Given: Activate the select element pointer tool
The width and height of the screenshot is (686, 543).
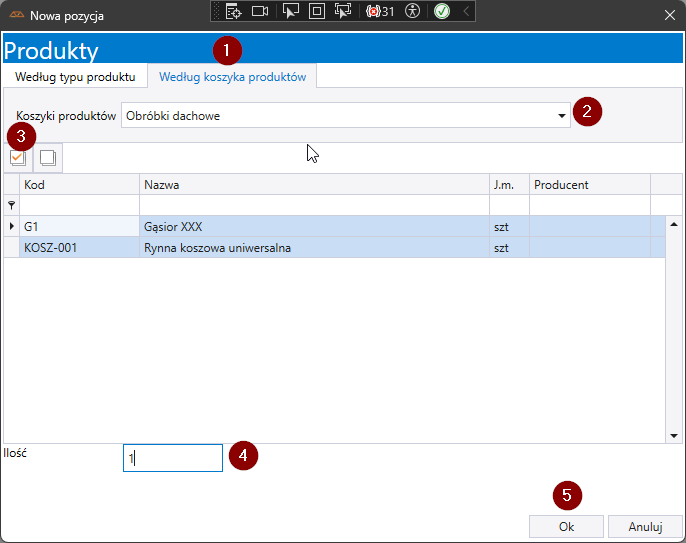Looking at the screenshot, I should [291, 12].
